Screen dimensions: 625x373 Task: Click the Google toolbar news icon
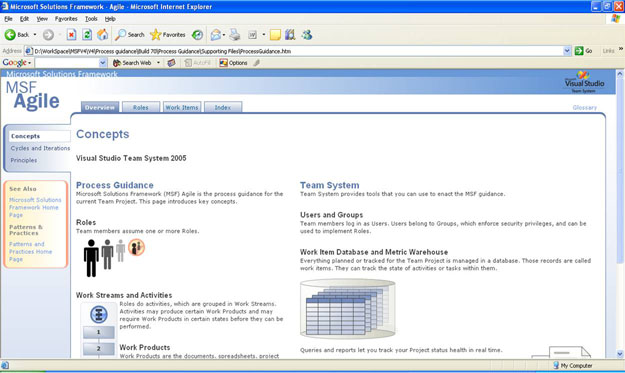coord(171,63)
